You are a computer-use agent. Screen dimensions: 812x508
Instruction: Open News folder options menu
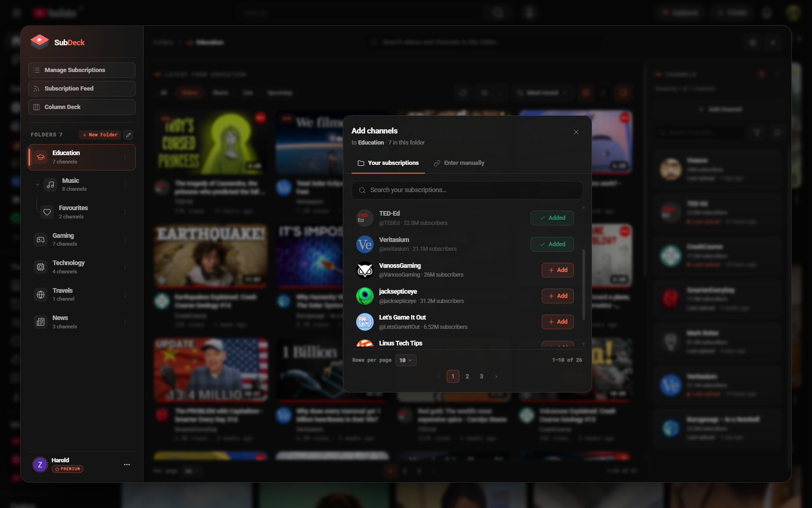coord(125,322)
